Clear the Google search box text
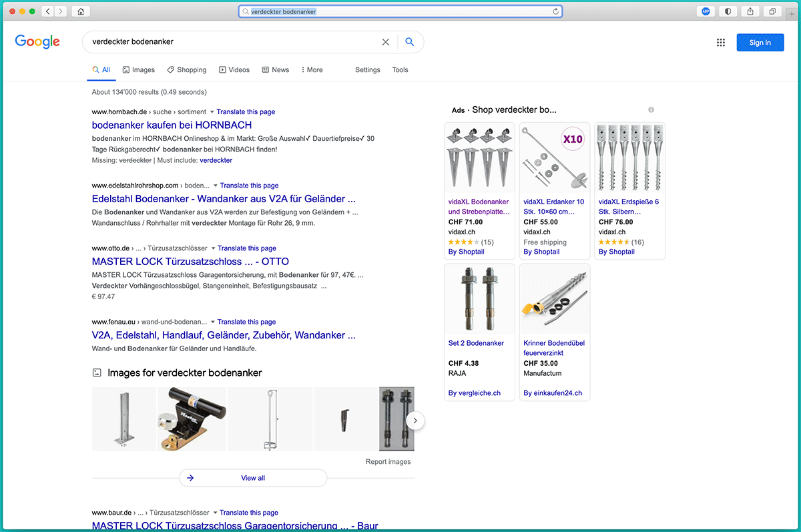The height and width of the screenshot is (532, 801). click(386, 42)
